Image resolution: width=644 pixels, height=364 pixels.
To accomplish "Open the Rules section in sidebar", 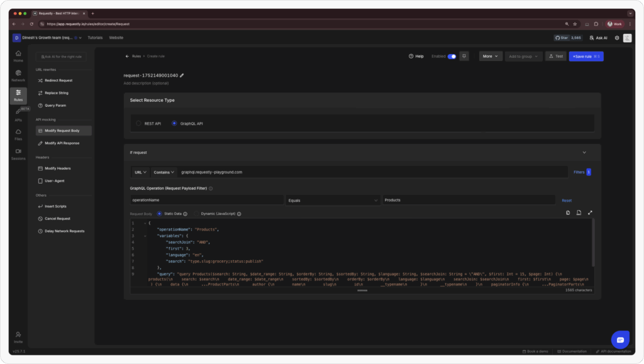I will [18, 95].
